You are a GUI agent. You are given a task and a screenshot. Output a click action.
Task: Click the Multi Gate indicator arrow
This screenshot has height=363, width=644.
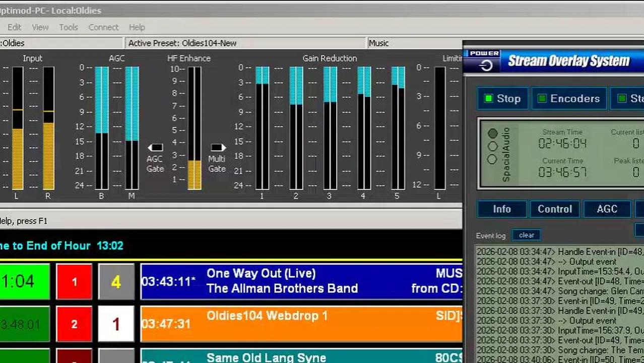217,148
